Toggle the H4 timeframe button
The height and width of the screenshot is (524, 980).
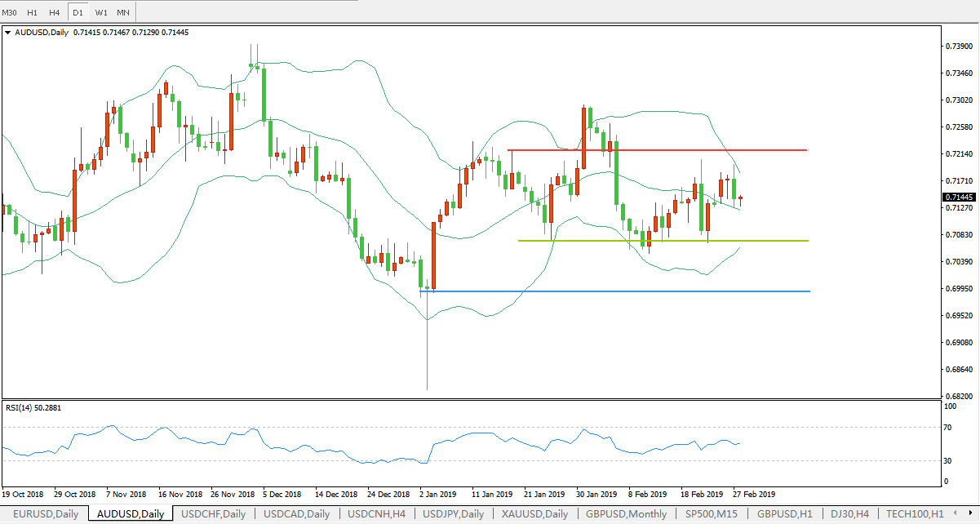tap(54, 12)
